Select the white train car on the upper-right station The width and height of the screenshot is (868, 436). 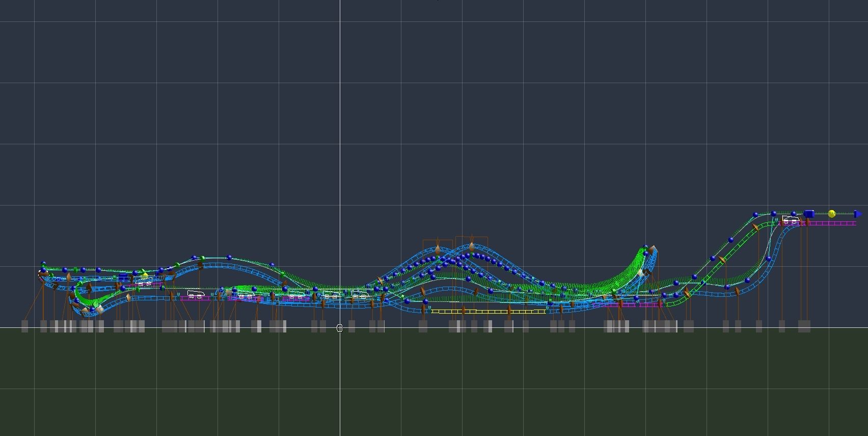[x=791, y=220]
